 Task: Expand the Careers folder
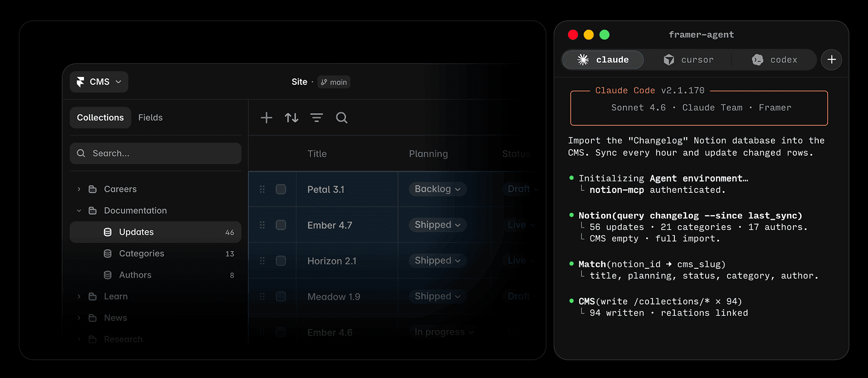pos(79,189)
